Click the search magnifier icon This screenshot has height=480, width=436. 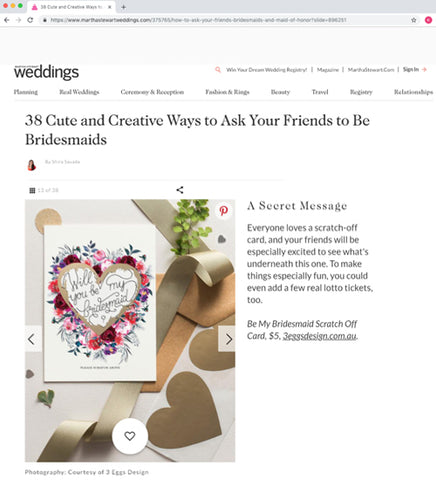click(x=218, y=70)
